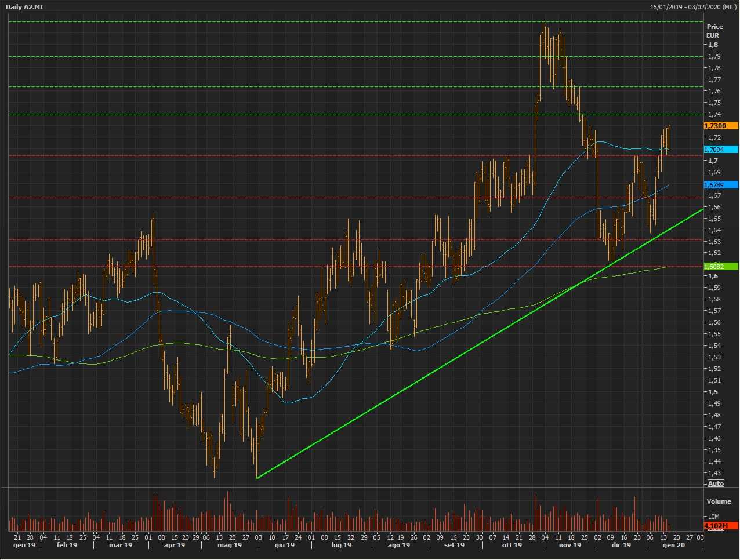The image size is (740, 560).
Task: Click the 1,55 price axis label
Action: pos(714,334)
